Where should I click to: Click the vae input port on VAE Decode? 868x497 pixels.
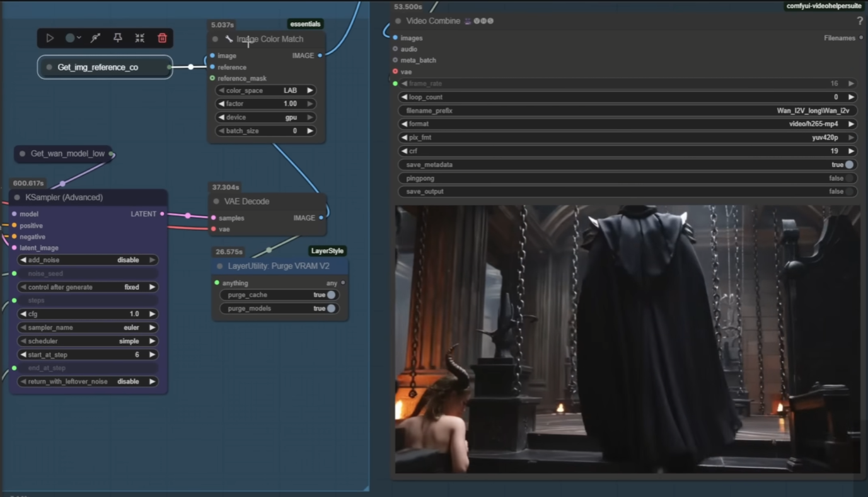[214, 229]
